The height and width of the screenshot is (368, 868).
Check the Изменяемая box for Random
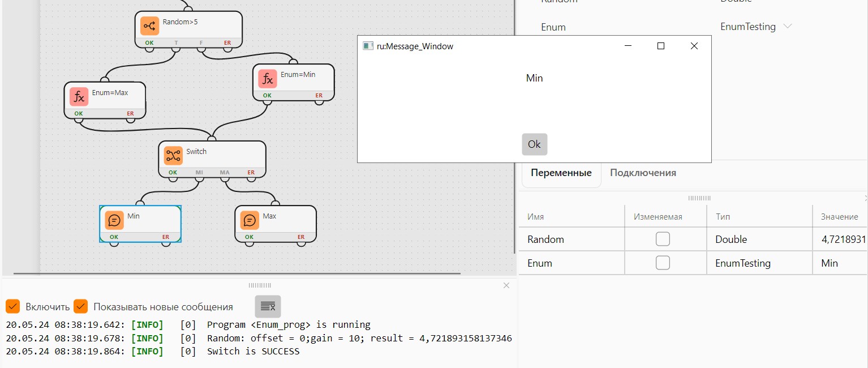coord(663,239)
